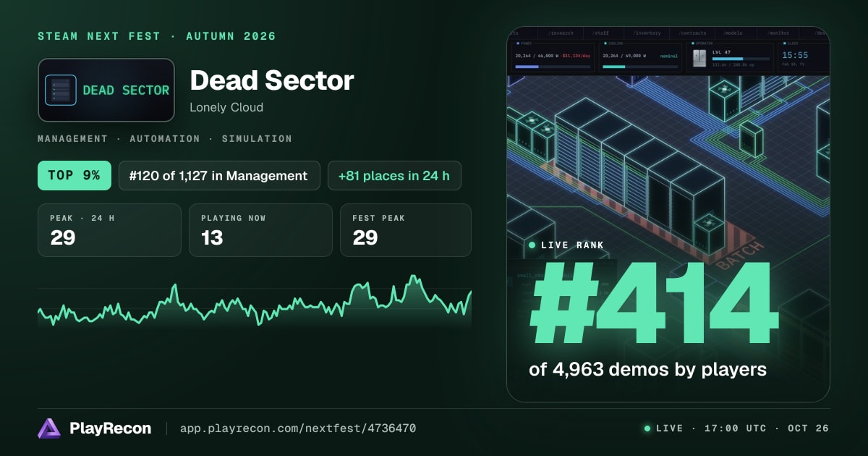The height and width of the screenshot is (456, 868).
Task: Click the "of 4,963 demos by players" text
Action: (647, 370)
